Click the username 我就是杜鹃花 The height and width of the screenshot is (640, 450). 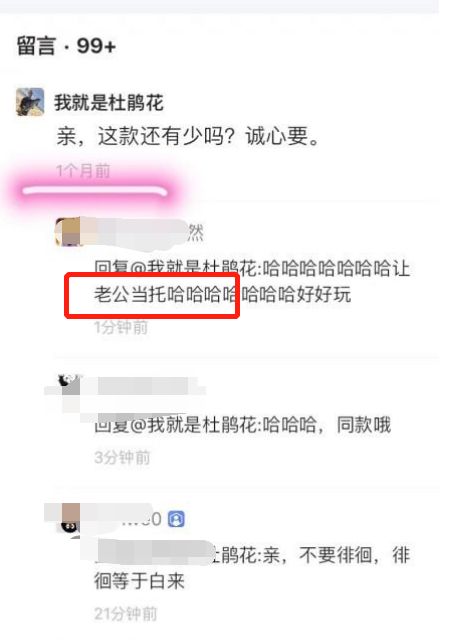[x=109, y=102]
